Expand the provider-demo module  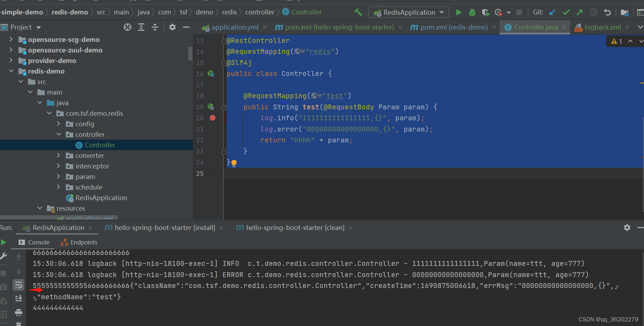pos(11,60)
